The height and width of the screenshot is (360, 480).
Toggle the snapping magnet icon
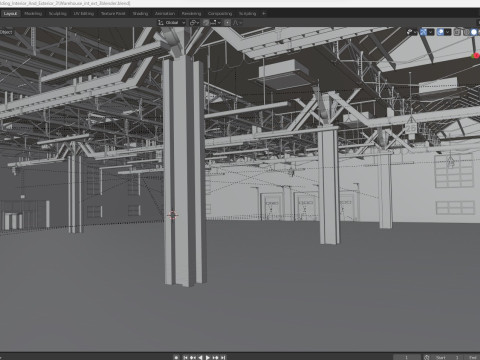click(206, 23)
